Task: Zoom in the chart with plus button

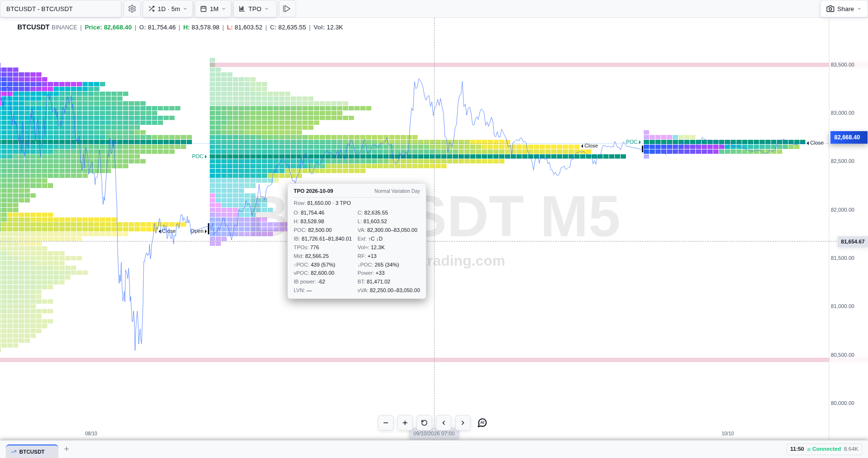Action: (405, 423)
